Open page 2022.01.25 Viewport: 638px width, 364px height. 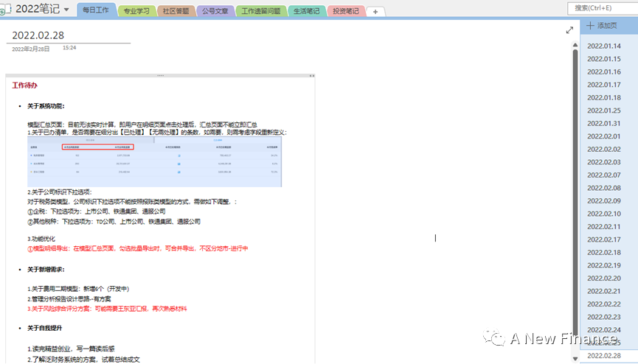tap(604, 111)
